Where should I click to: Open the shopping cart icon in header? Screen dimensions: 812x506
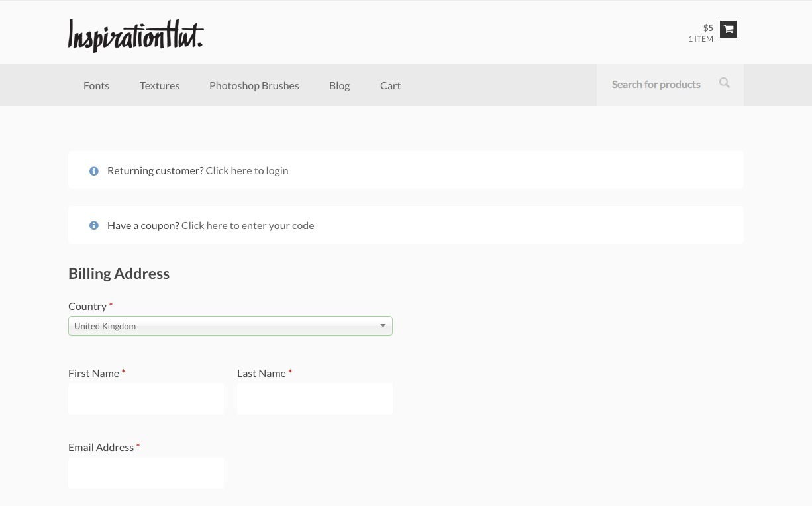point(728,29)
